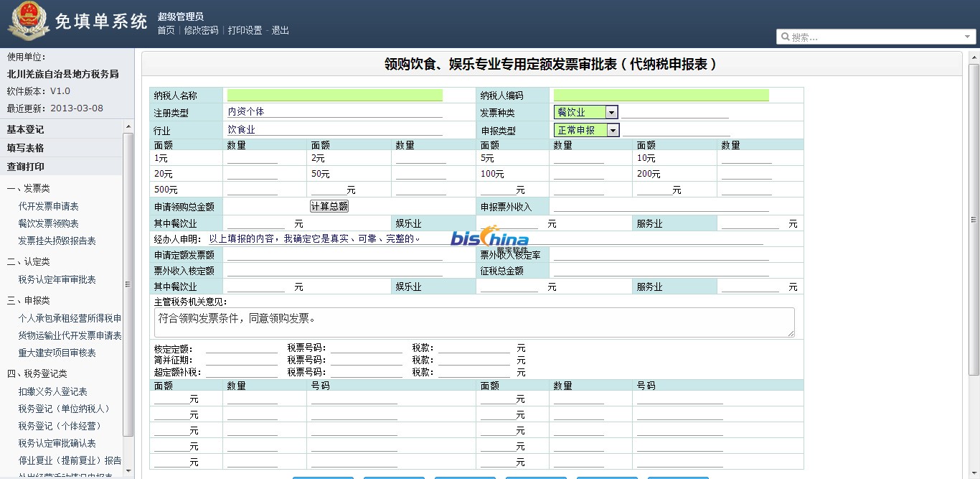Go to 首页 in top navigation
Screen dimensions: 980x479
point(166,30)
